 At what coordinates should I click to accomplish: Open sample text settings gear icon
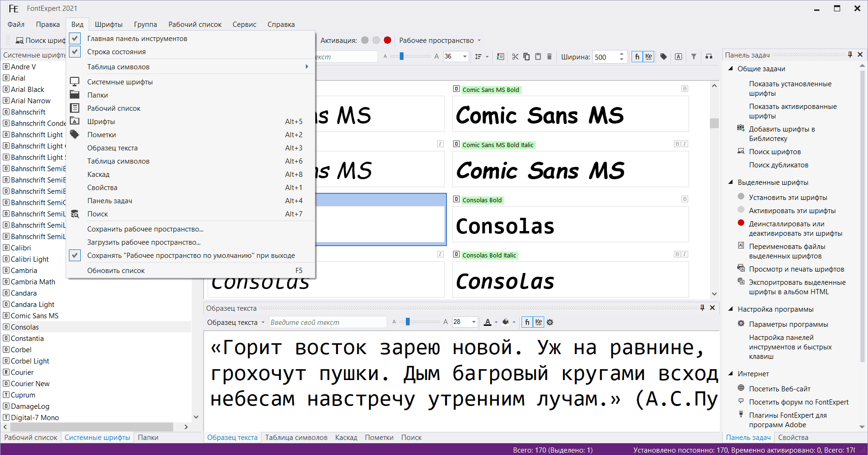click(550, 323)
